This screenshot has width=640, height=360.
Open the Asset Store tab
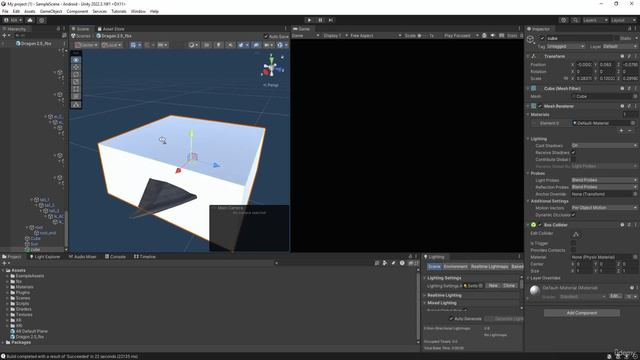111,29
